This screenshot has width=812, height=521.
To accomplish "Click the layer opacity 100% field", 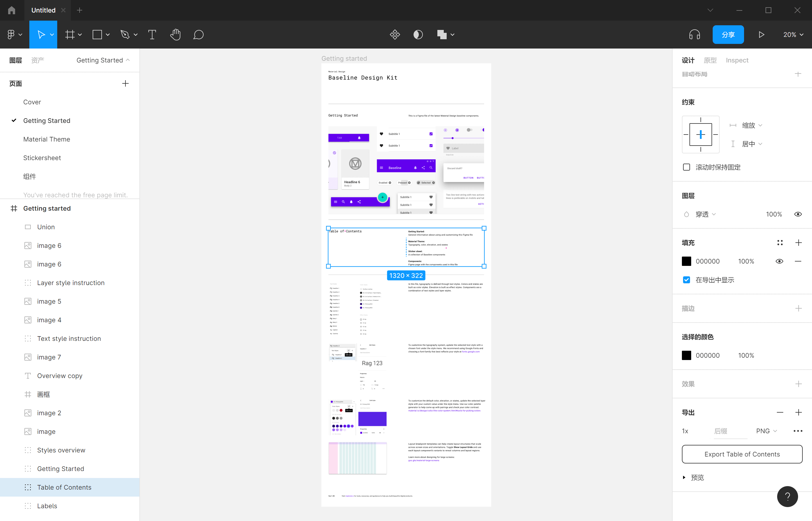I will [774, 214].
